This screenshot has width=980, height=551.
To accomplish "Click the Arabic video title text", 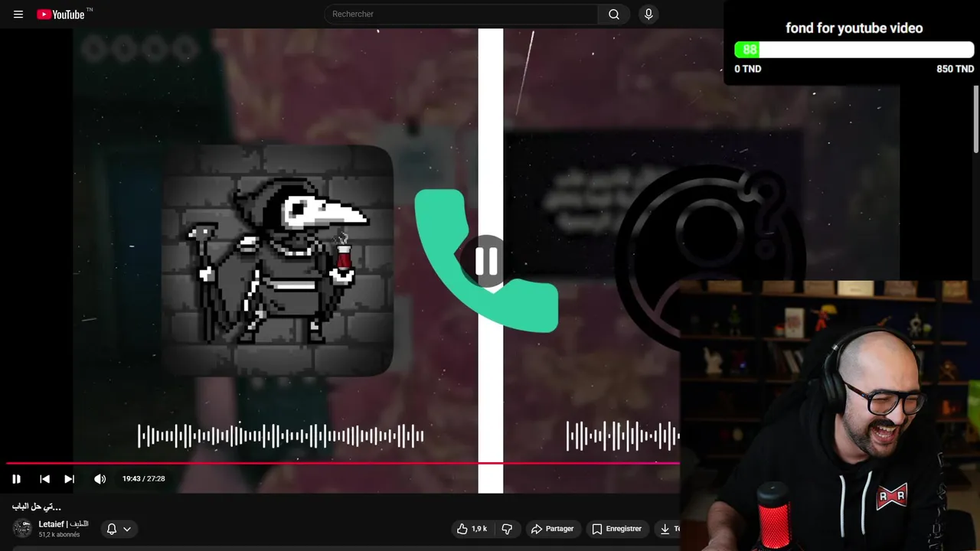I will [36, 507].
